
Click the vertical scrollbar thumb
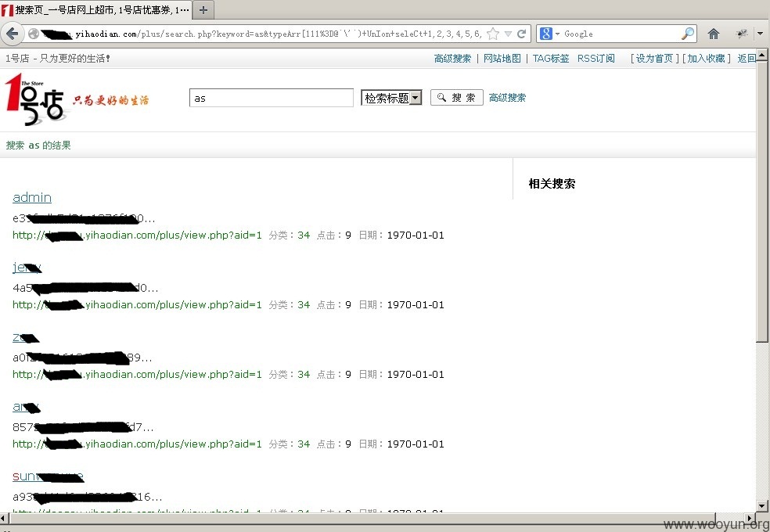[x=761, y=201]
